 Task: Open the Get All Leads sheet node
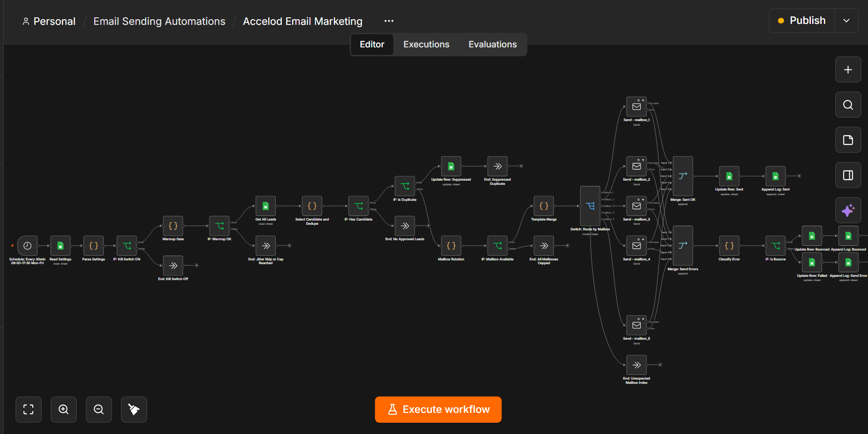tap(265, 206)
